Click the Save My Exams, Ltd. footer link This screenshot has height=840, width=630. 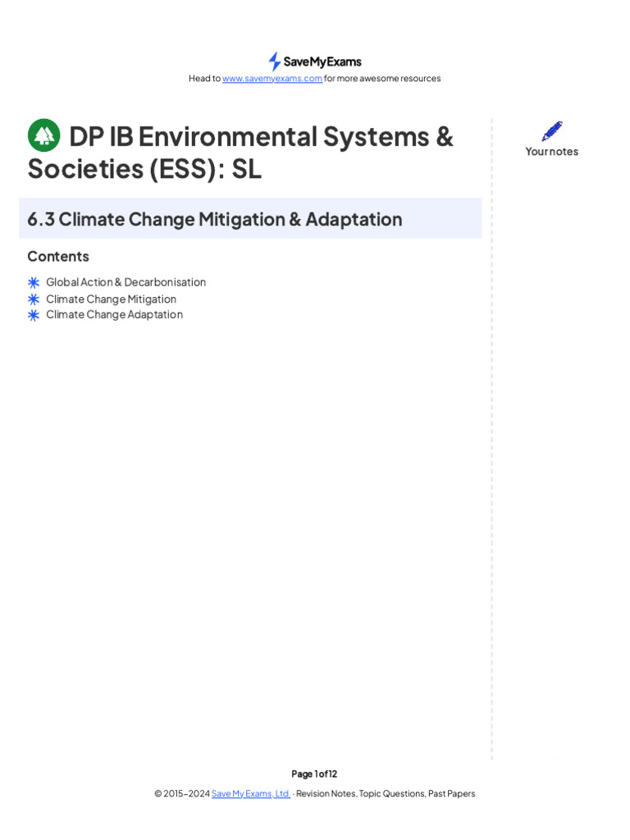[251, 793]
